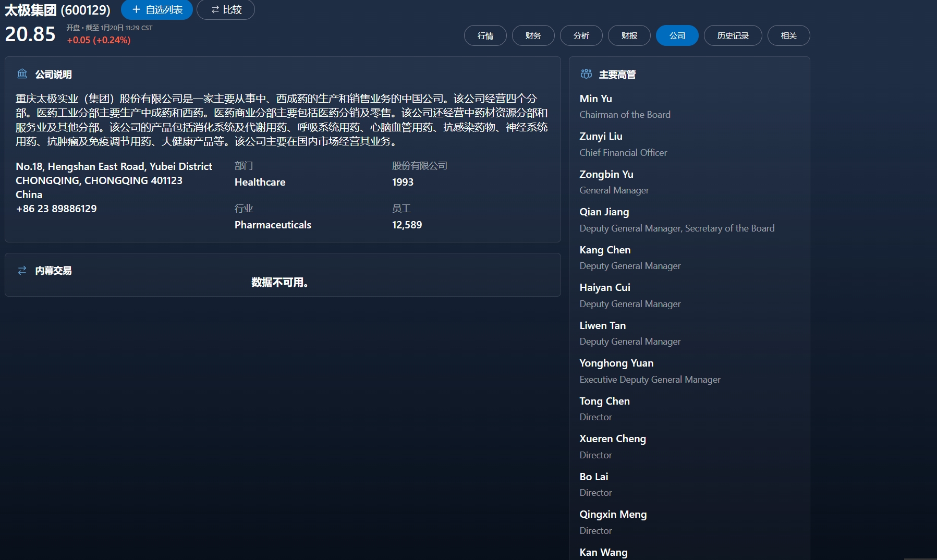Click executive name Min Yu
The width and height of the screenshot is (937, 560).
pyautogui.click(x=596, y=99)
